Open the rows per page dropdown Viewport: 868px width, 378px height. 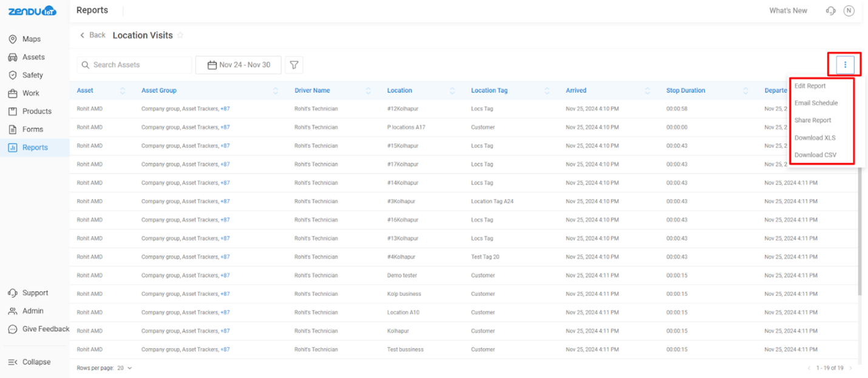click(x=124, y=368)
